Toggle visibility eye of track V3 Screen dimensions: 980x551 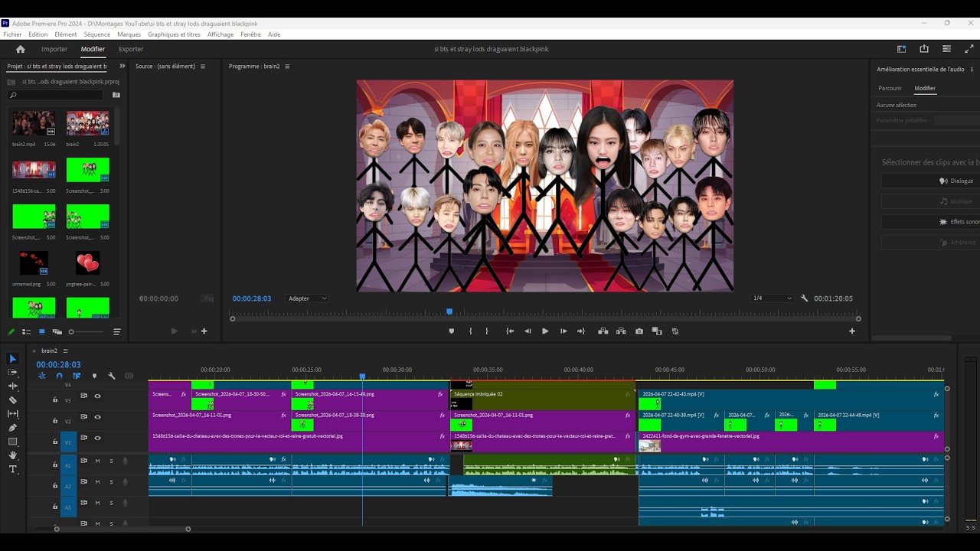[97, 396]
